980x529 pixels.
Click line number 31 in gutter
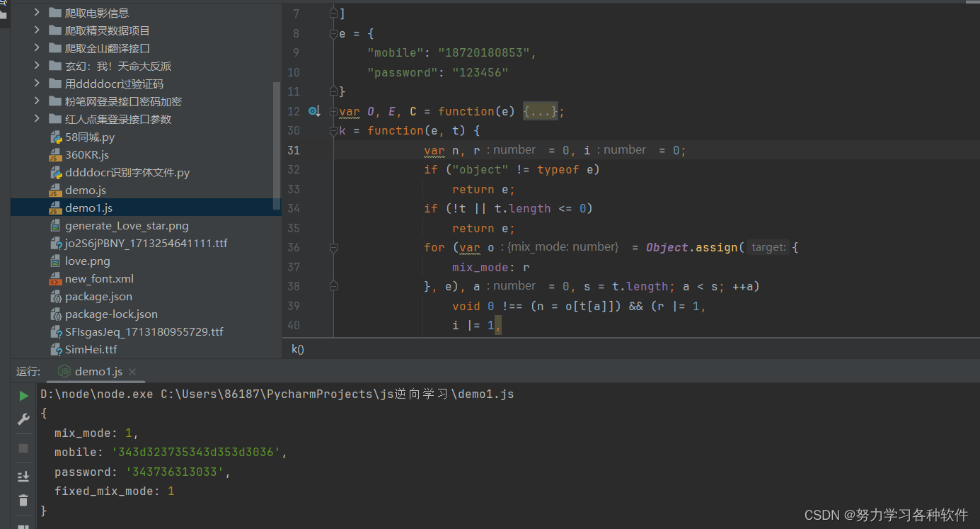(294, 150)
